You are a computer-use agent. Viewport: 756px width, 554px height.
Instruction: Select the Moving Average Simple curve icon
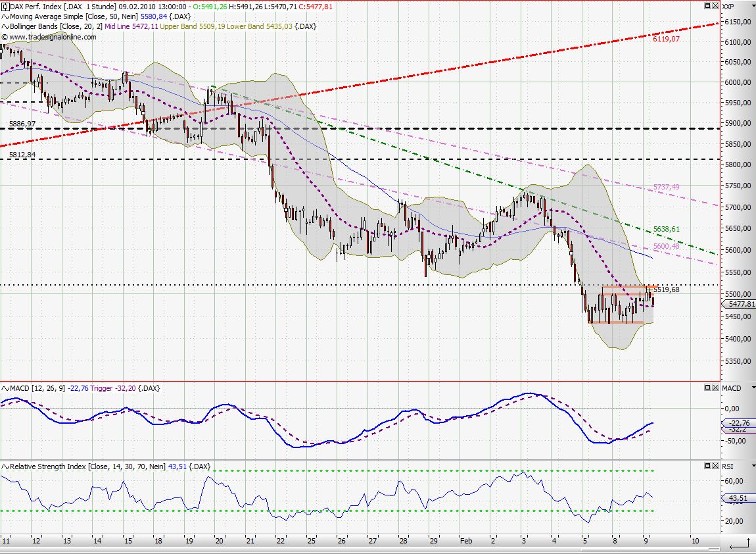(5, 16)
